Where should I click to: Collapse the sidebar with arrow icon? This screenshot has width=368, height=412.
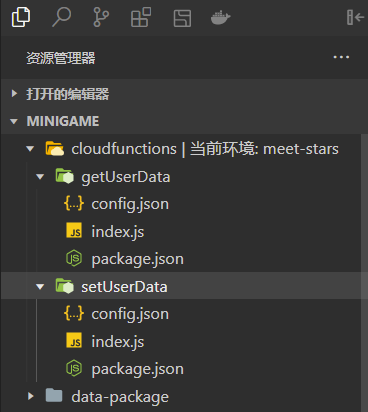[x=355, y=17]
